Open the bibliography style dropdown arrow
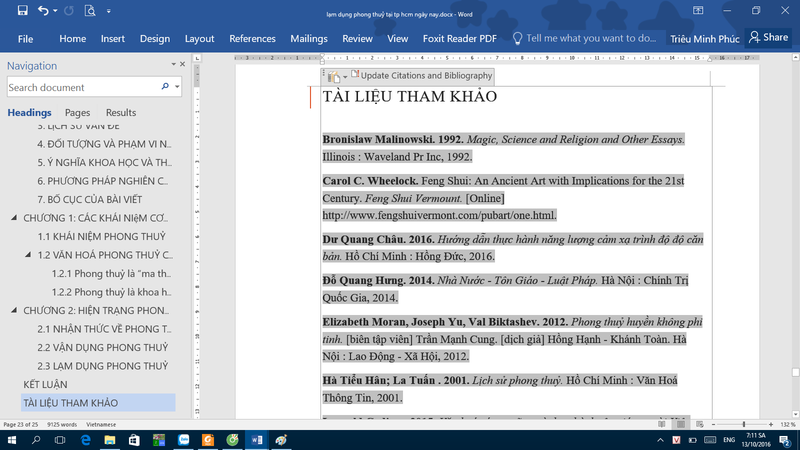Image resolution: width=800 pixels, height=450 pixels. [x=345, y=76]
